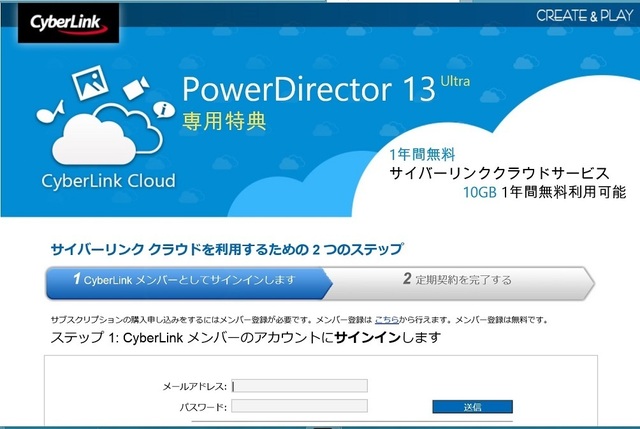Click the PowerDirector 13 title text
The image size is (640, 429).
click(x=309, y=89)
